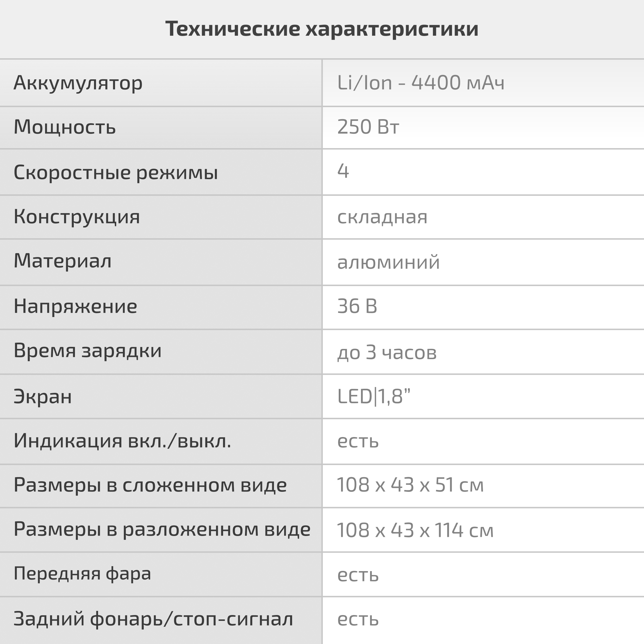Screen dimensions: 644x644
Task: Click the "Экран" row label
Action: pyautogui.click(x=43, y=396)
